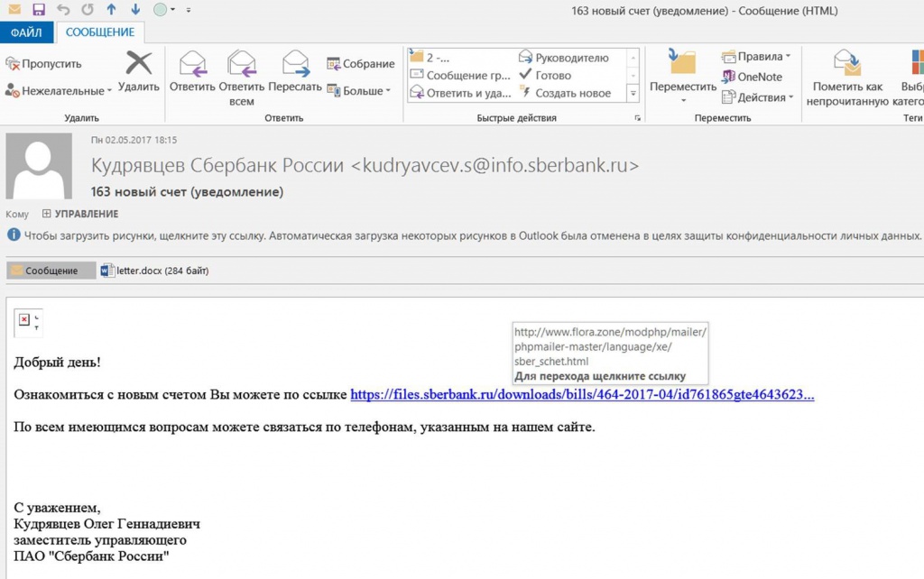
Task: Open the letter.docx attachment
Action: coord(155,271)
